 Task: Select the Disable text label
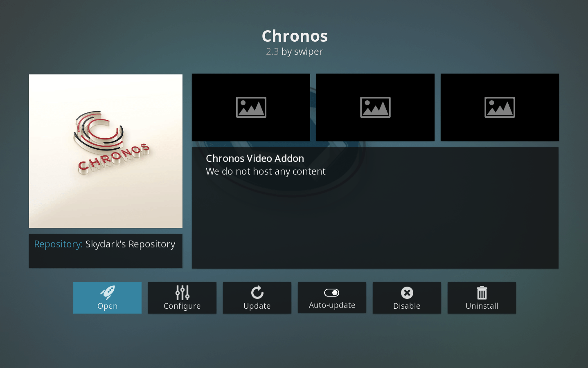pos(407,306)
